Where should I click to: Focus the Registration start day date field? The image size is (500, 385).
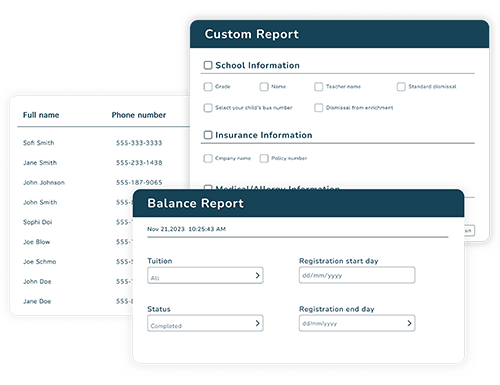pyautogui.click(x=357, y=275)
